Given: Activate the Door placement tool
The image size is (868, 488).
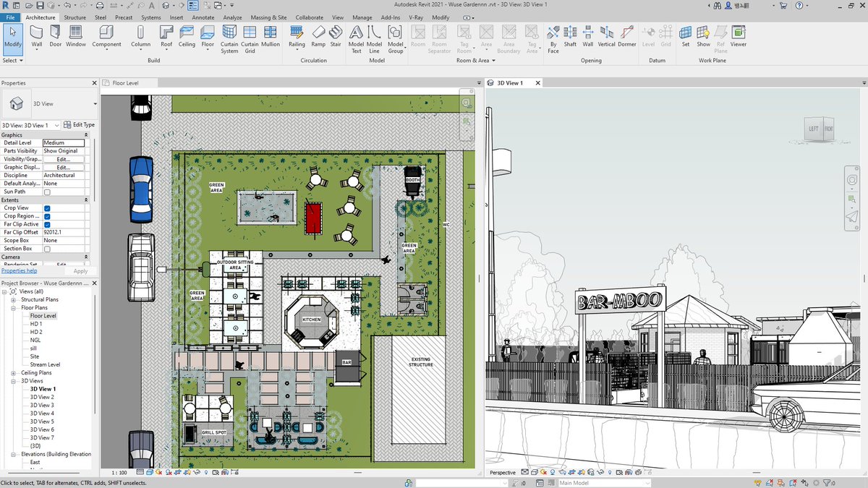Looking at the screenshot, I should [x=56, y=36].
